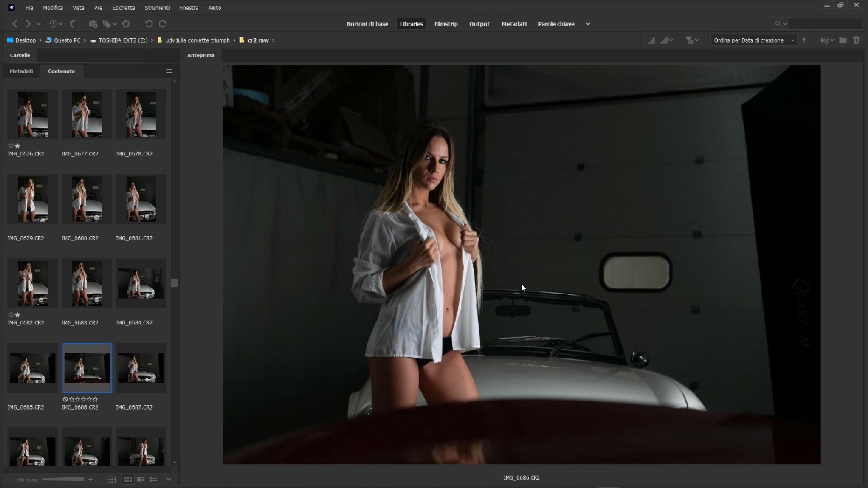
Task: Open the workspace chevron after Parole chiave
Action: [x=588, y=24]
